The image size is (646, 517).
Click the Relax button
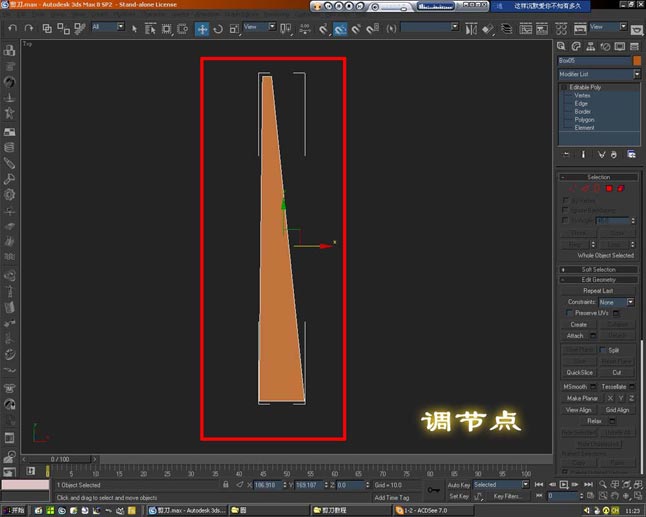tap(594, 421)
